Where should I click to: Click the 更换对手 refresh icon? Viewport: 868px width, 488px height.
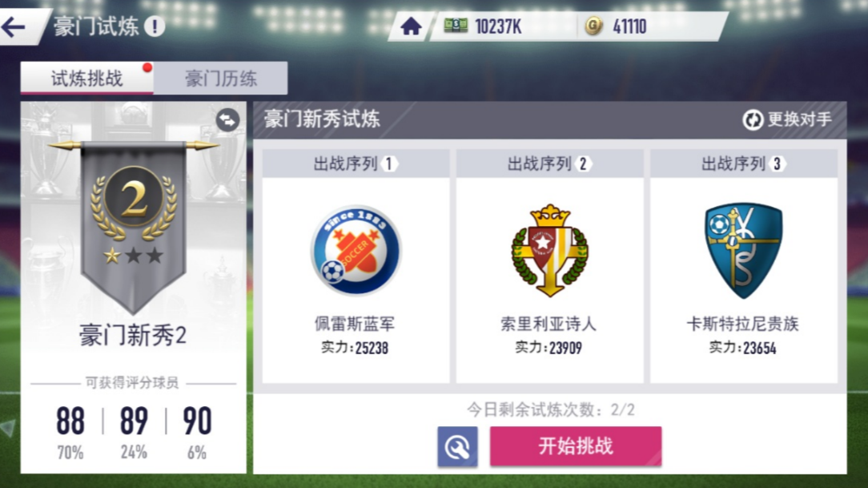point(753,119)
